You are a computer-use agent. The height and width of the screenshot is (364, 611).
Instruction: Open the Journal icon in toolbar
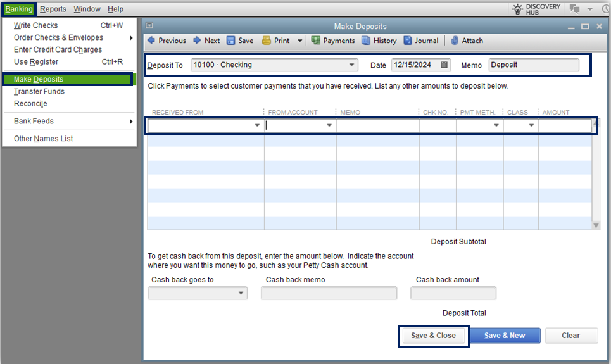pyautogui.click(x=408, y=41)
